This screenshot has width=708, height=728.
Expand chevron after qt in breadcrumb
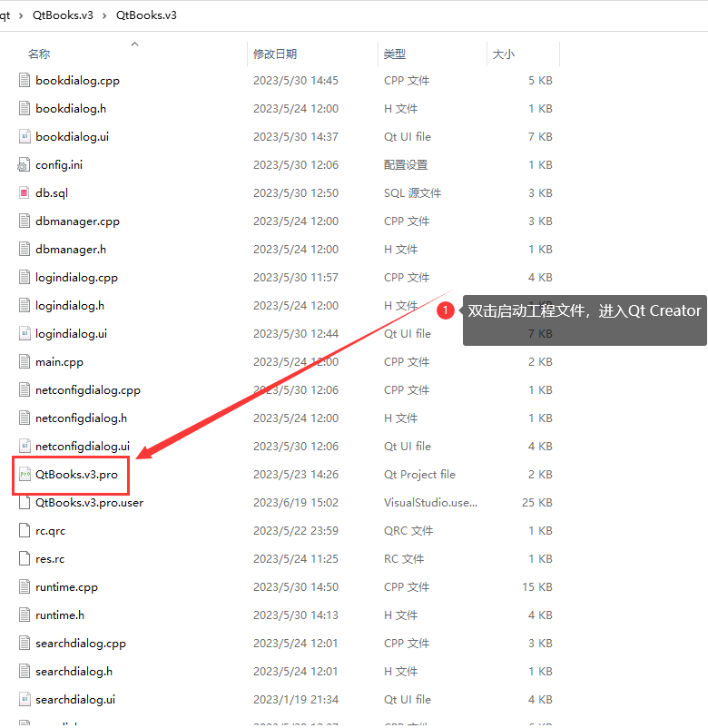pyautogui.click(x=21, y=15)
